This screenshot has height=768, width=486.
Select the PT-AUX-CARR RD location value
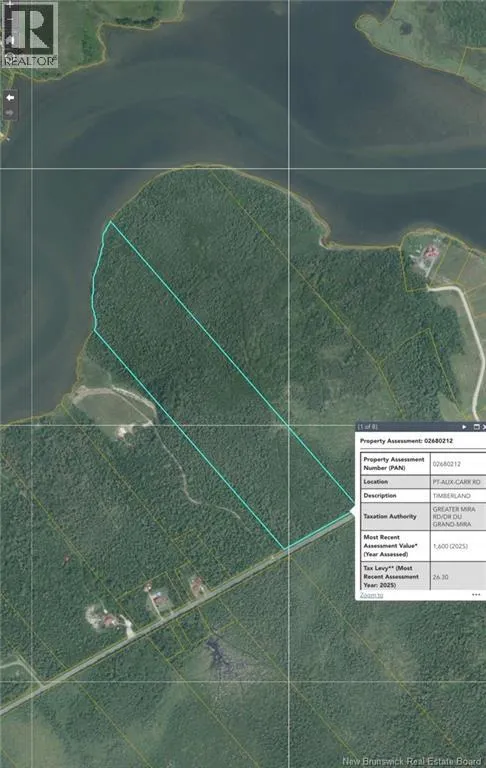pyautogui.click(x=456, y=482)
